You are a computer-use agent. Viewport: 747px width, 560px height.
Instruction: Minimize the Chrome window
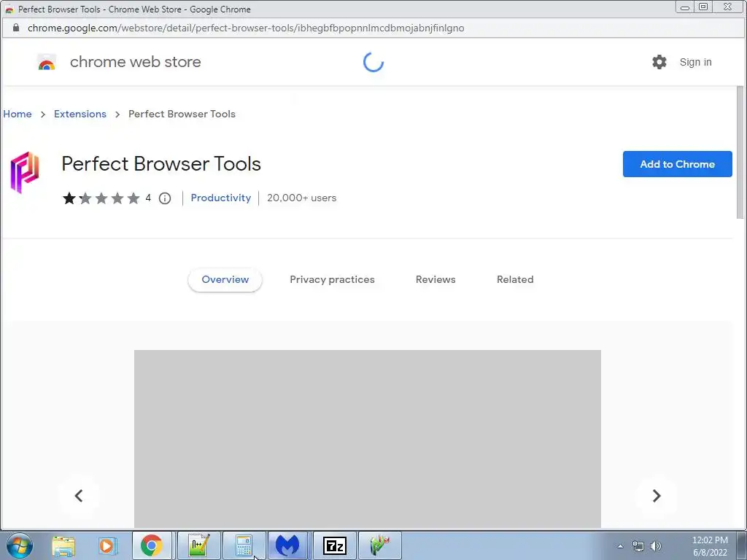[684, 7]
